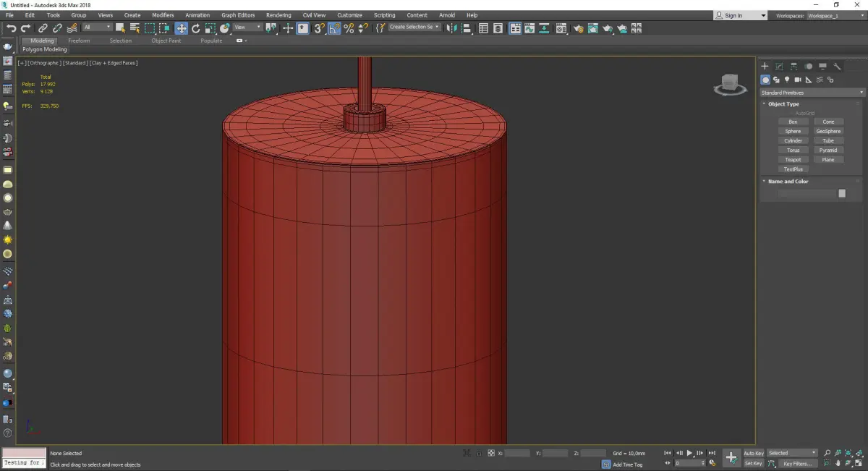Toggle the 3D Snaps button

tap(319, 28)
